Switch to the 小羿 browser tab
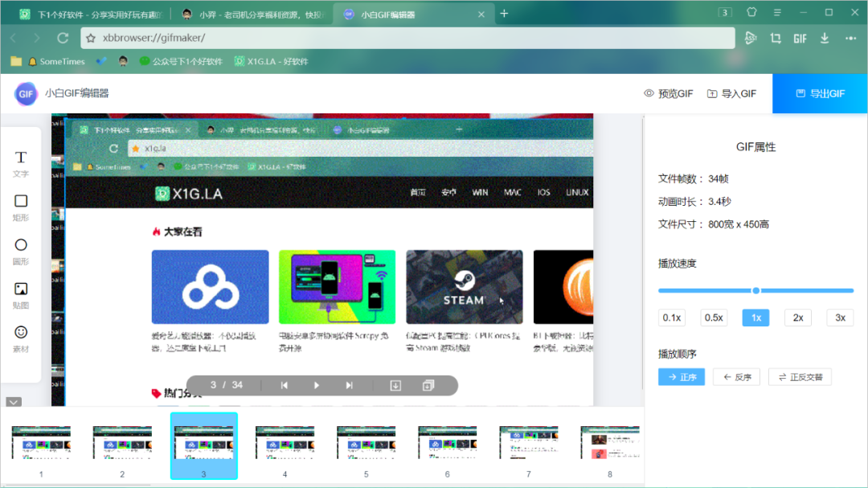The height and width of the screenshot is (488, 868). click(254, 14)
